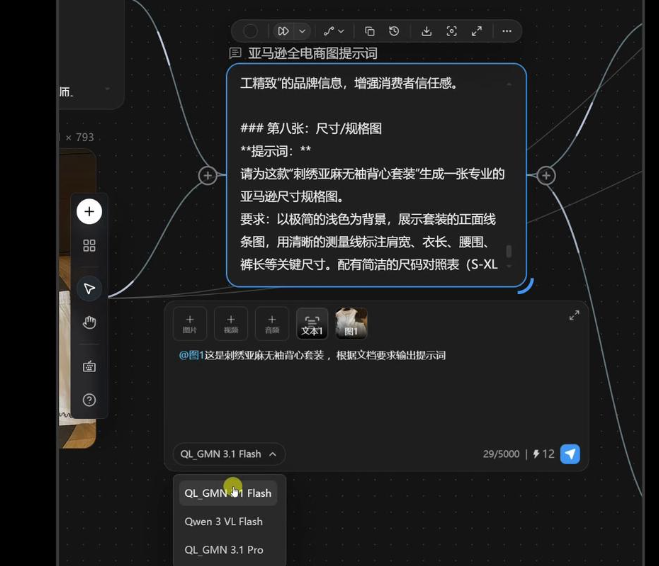Click the text node scrollbar thumb
This screenshot has width=659, height=566.
click(509, 251)
